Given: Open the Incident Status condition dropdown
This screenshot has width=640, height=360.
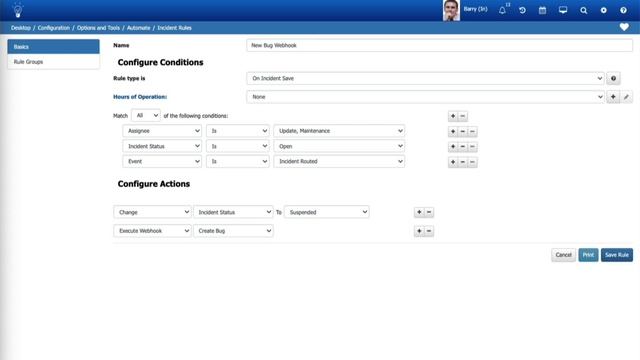Looking at the screenshot, I should [162, 146].
